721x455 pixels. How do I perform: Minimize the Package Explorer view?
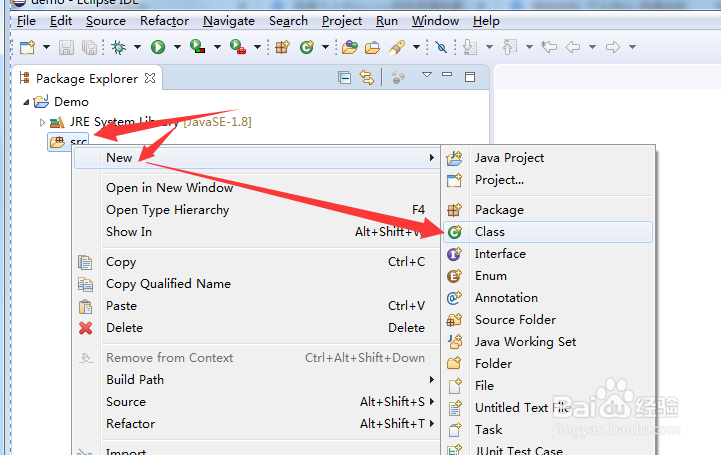point(447,74)
